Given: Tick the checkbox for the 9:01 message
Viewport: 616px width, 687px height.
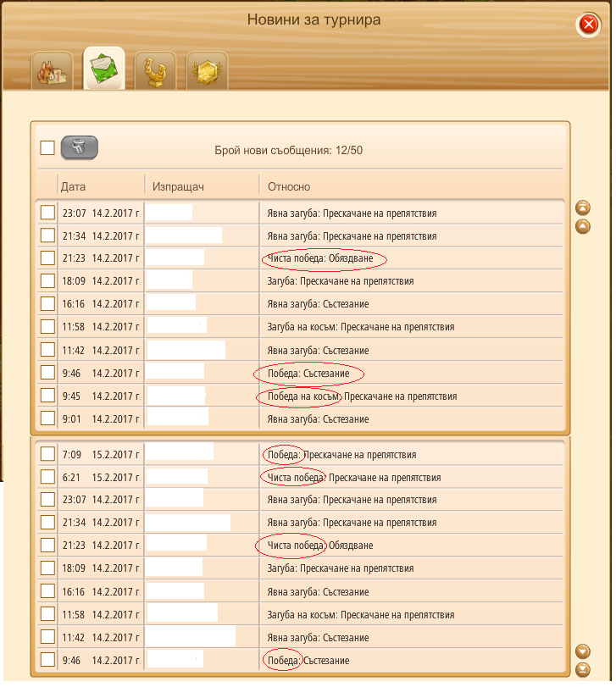Looking at the screenshot, I should (x=47, y=418).
